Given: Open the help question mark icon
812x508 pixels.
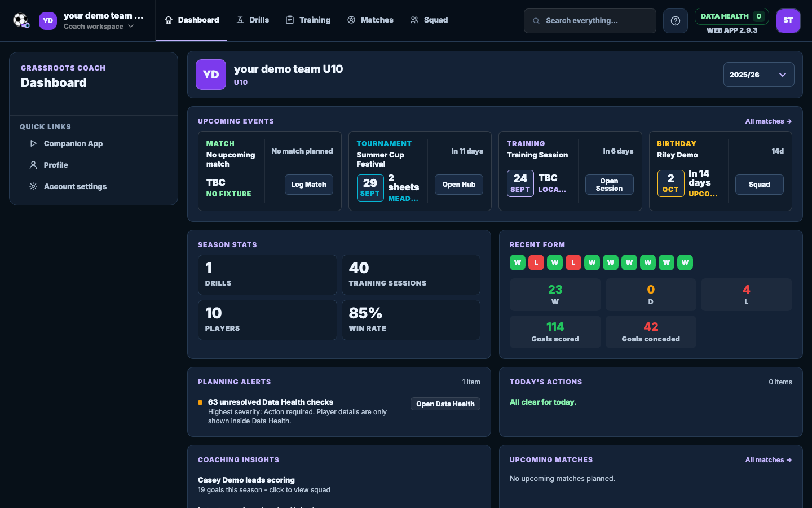Looking at the screenshot, I should pos(675,21).
